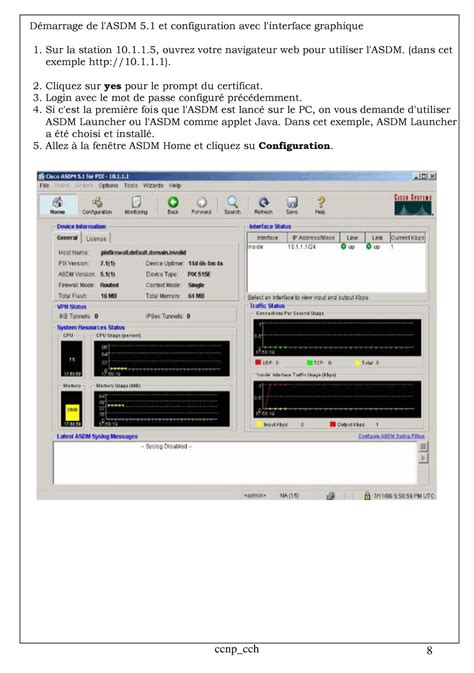Click the Forward arrow toolbar icon

click(201, 205)
